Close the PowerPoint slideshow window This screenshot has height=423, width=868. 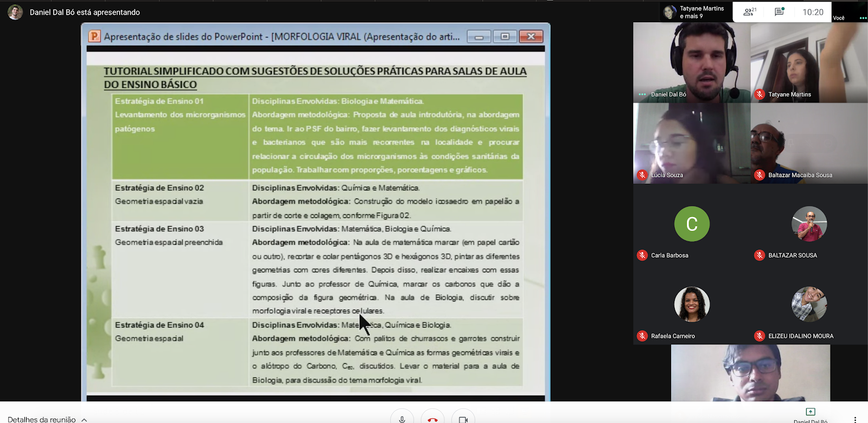(x=531, y=36)
